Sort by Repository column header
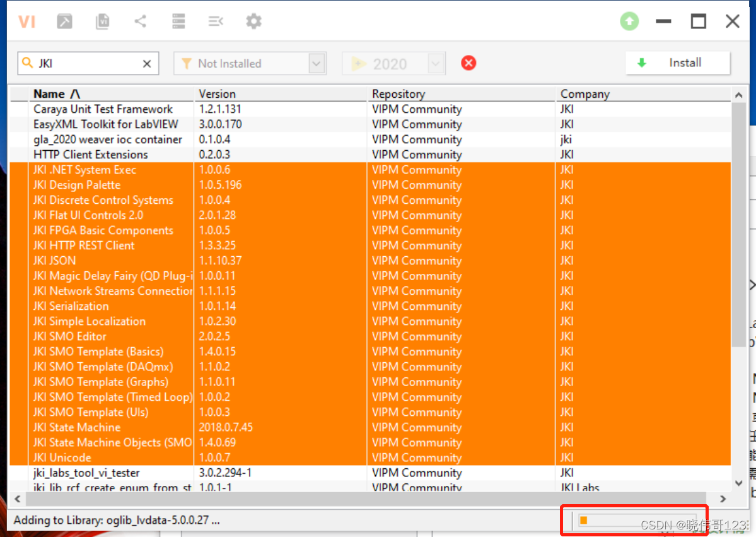The image size is (756, 537). pyautogui.click(x=462, y=93)
